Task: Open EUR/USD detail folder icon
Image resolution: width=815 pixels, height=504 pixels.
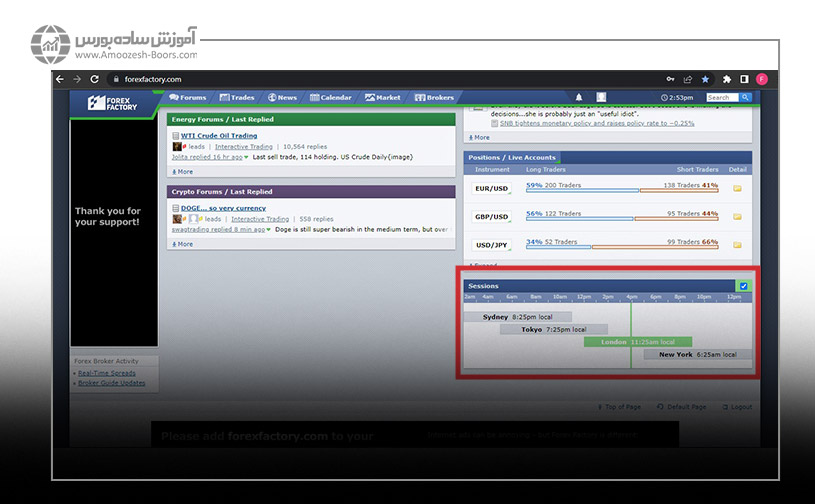Action: pyautogui.click(x=738, y=188)
